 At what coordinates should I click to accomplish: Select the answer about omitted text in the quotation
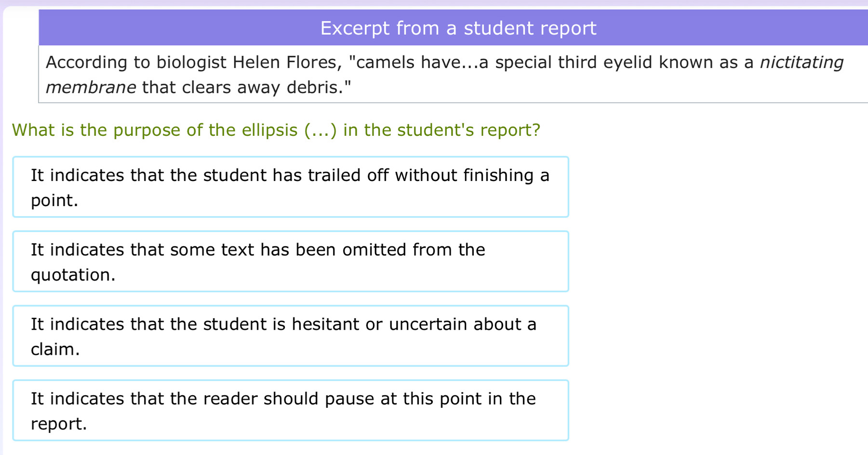pos(290,261)
